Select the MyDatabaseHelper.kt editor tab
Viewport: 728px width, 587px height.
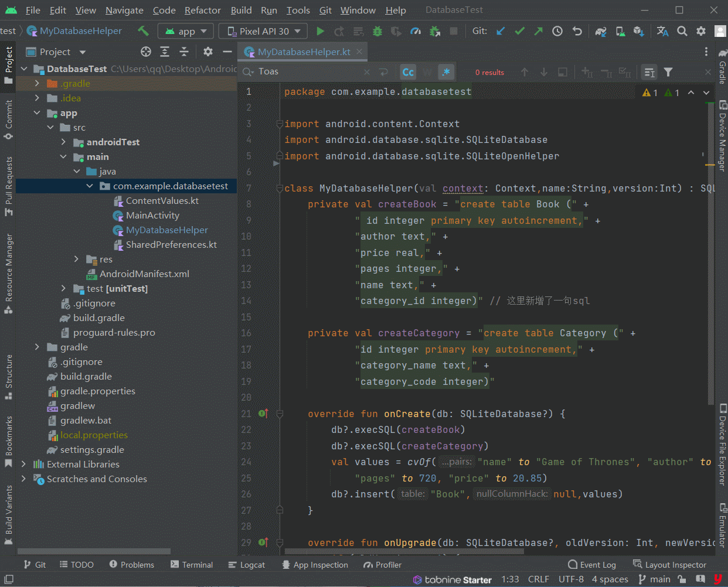pyautogui.click(x=304, y=52)
